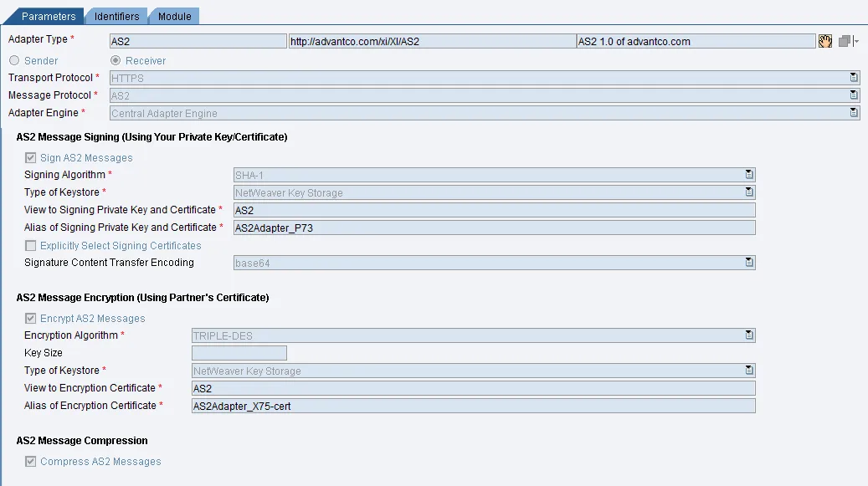This screenshot has width=868, height=486.
Task: Click the 'AS2 Message Signing' section heading
Action: point(152,137)
